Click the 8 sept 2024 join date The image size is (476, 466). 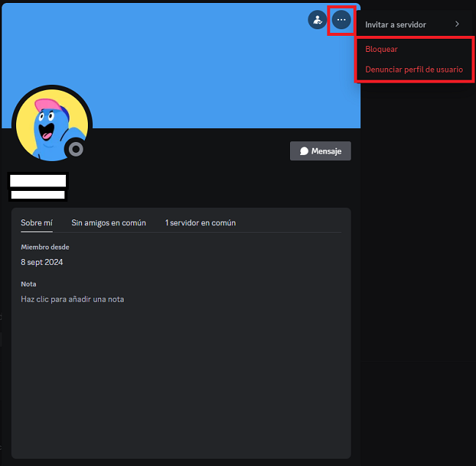[x=42, y=262]
